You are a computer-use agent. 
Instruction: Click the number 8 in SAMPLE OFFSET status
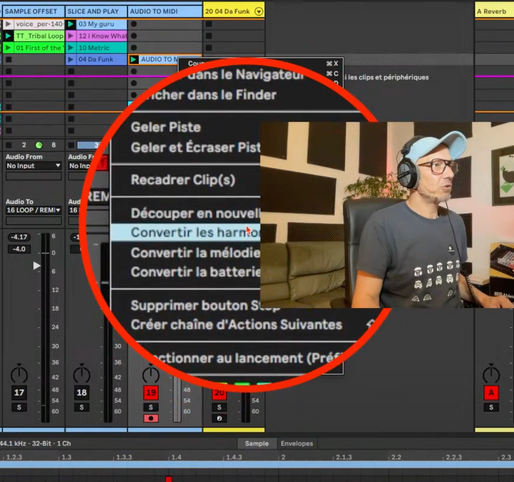54,145
